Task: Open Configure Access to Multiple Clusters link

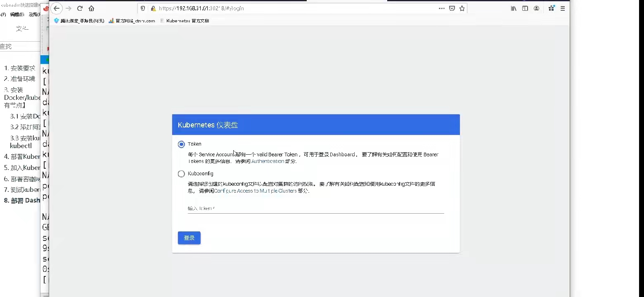Action: (255, 191)
